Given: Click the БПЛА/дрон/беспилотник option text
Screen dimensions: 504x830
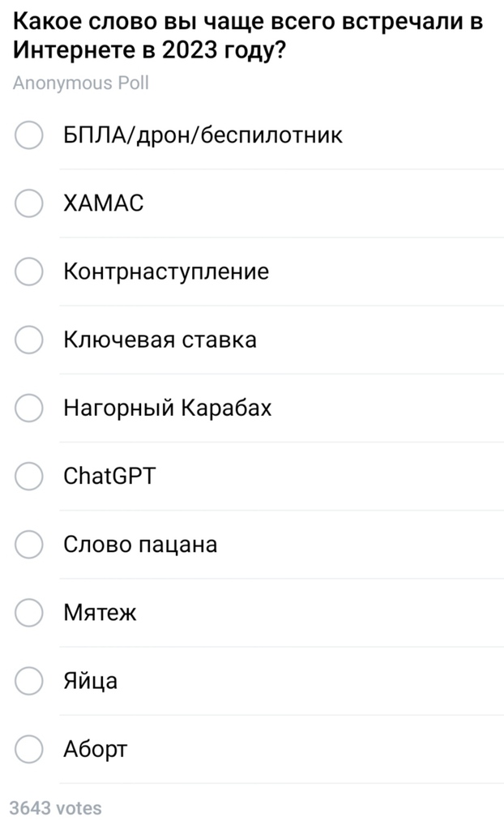Looking at the screenshot, I should pos(203,135).
